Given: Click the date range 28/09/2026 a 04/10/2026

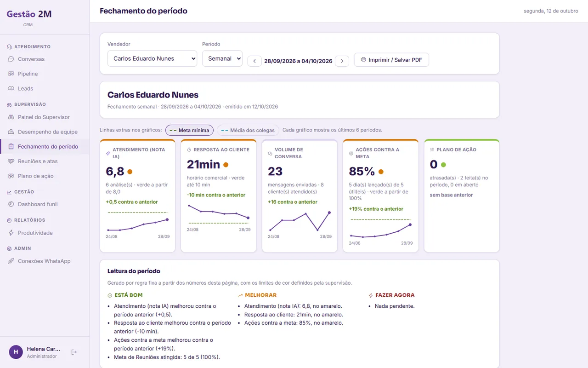Looking at the screenshot, I should [x=298, y=61].
